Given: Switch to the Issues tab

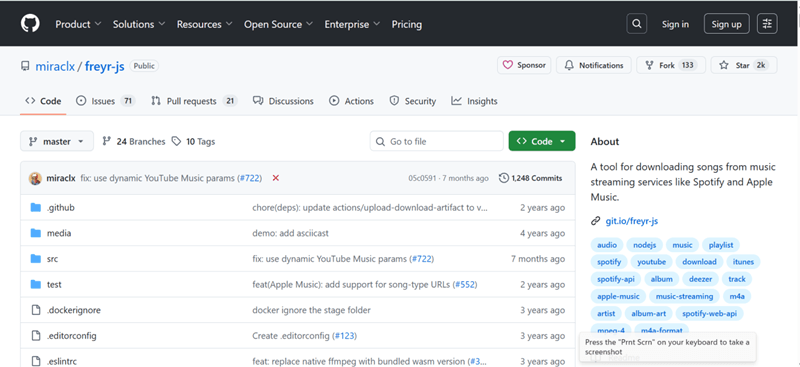Looking at the screenshot, I should point(105,101).
